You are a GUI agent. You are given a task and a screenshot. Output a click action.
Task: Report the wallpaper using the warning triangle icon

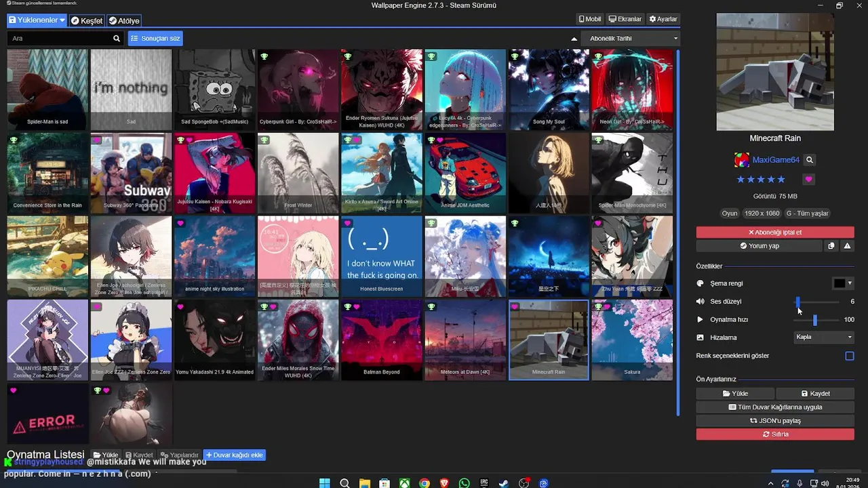tap(847, 246)
